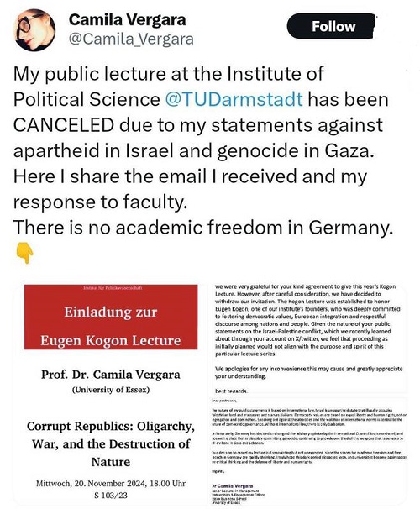420x509 pixels.
Task: Click the (University of Essex) text
Action: (111, 390)
